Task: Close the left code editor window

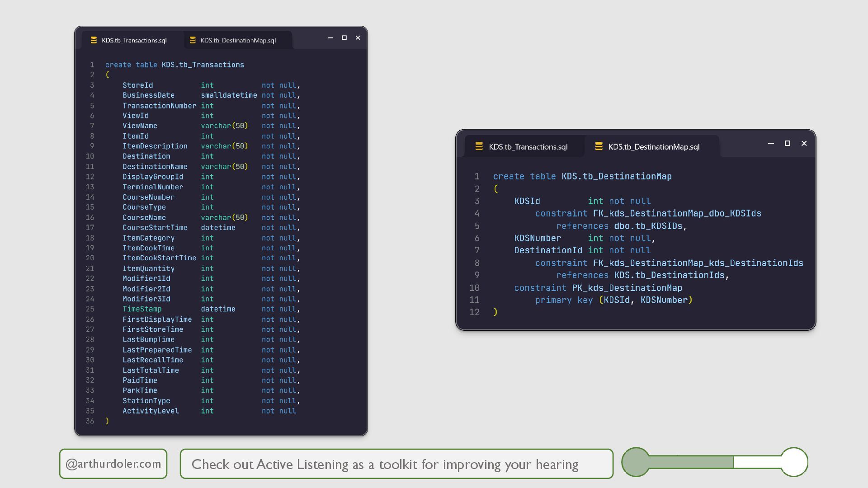Action: tap(358, 38)
